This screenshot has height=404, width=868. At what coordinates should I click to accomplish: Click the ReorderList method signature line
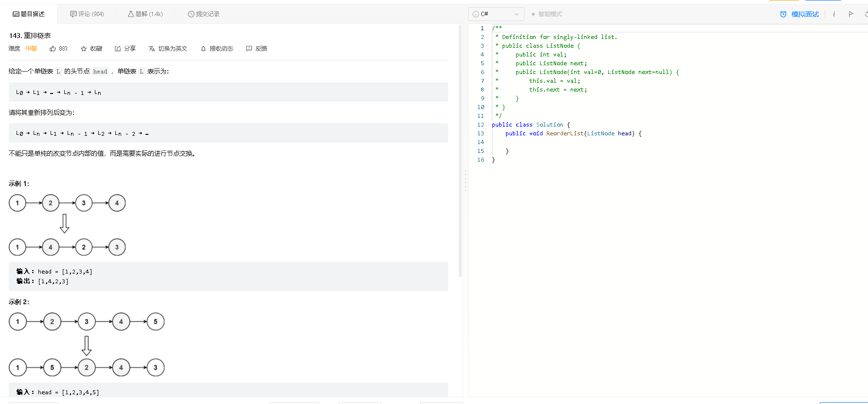point(573,133)
